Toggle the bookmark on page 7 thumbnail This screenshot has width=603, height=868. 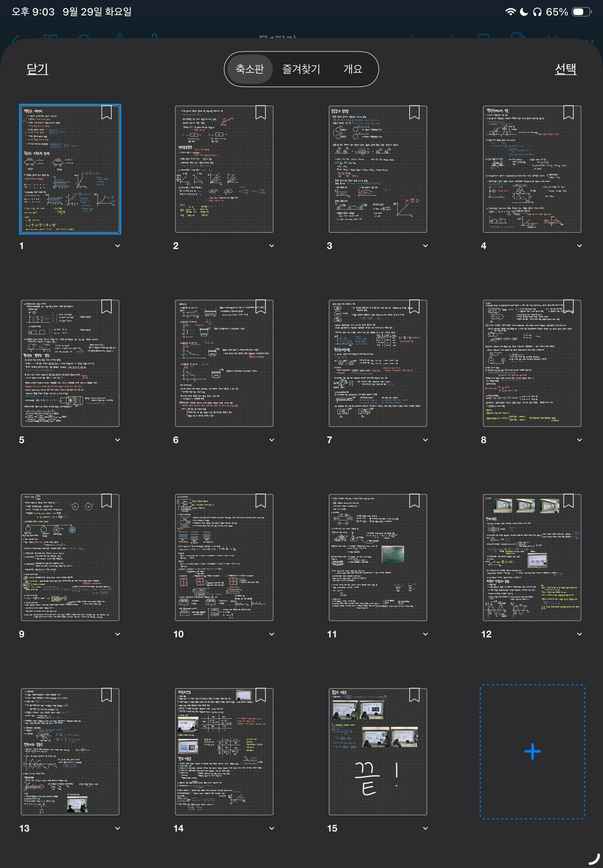coord(414,307)
